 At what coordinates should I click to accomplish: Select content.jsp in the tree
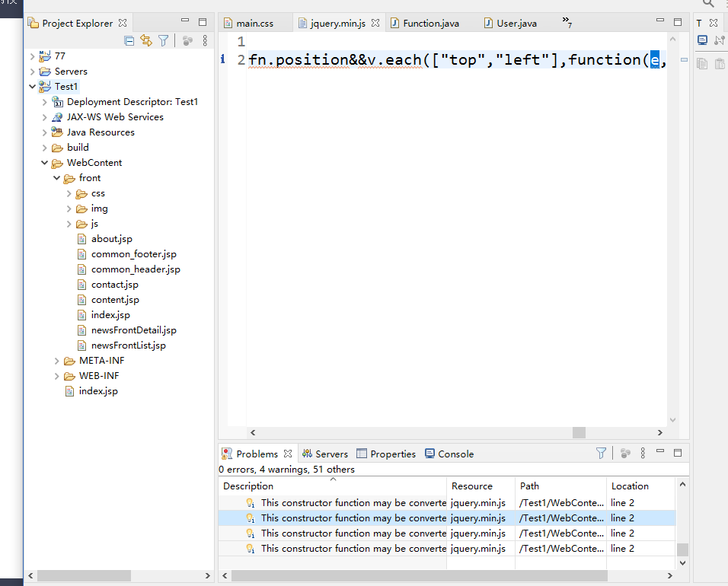[115, 300]
